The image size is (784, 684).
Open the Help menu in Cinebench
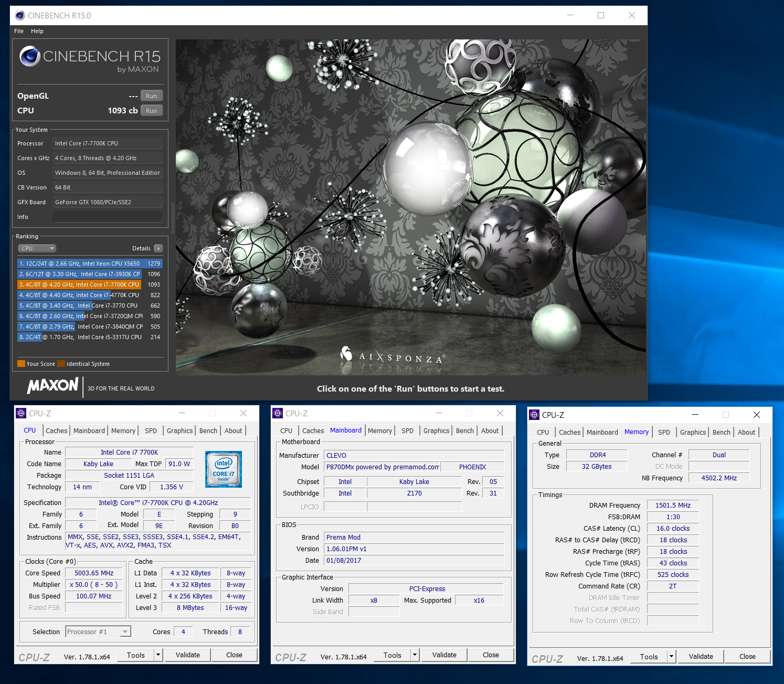pos(37,31)
